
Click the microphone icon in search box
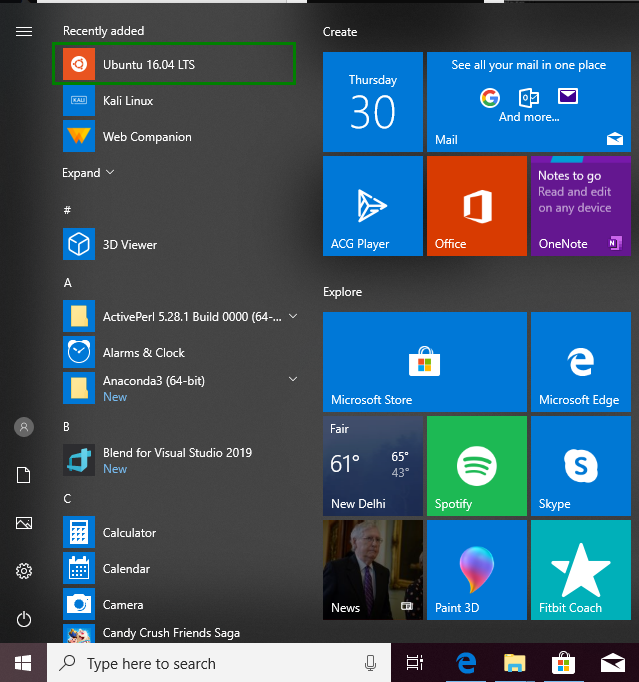370,663
